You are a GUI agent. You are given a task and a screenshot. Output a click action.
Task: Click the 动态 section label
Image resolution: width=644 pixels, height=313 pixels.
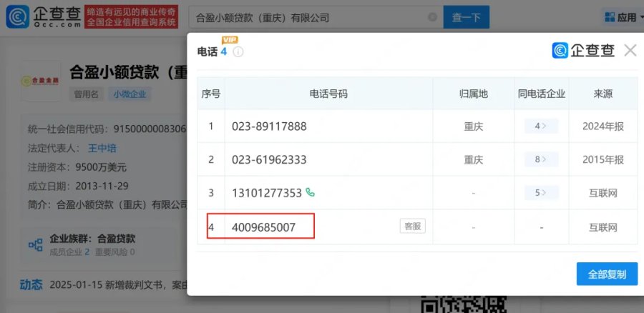[31, 284]
